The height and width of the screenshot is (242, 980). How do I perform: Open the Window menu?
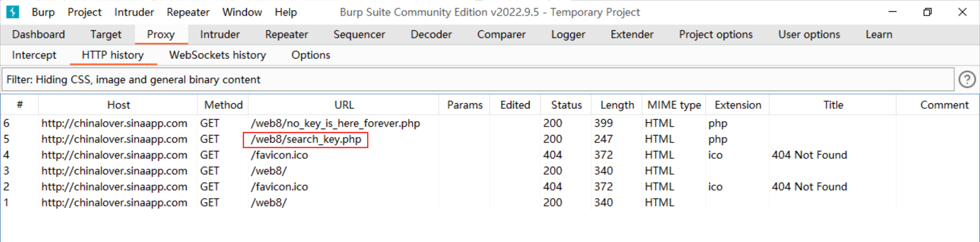(x=242, y=12)
